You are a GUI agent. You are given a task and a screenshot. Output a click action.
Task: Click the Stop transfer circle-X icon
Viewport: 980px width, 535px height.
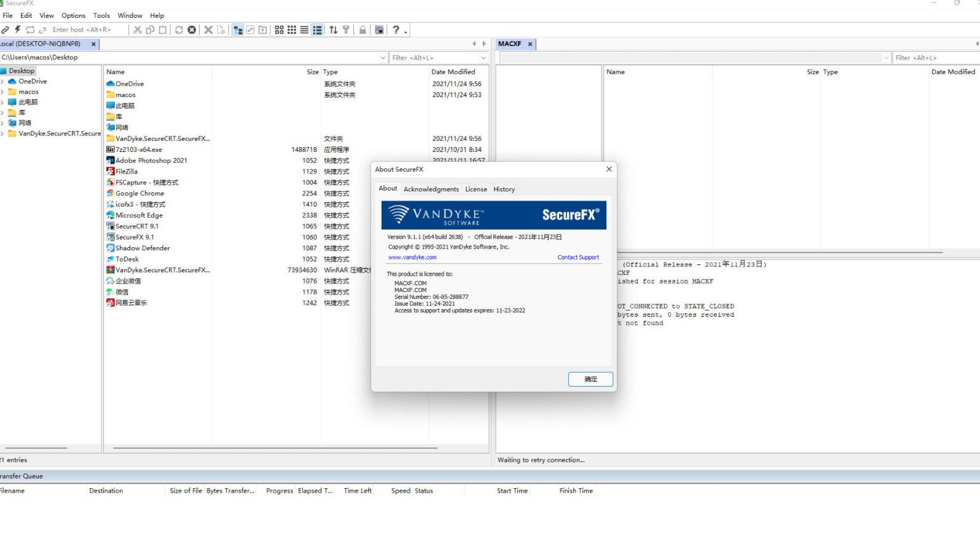pos(192,30)
